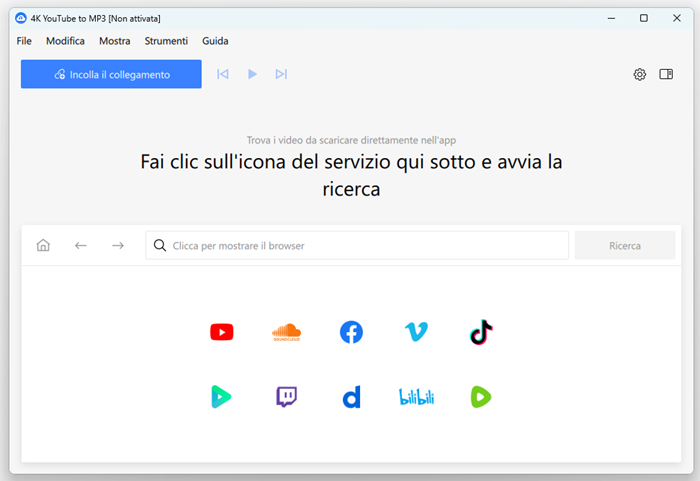Focus the Clicca per mostrare il browser field

click(357, 245)
